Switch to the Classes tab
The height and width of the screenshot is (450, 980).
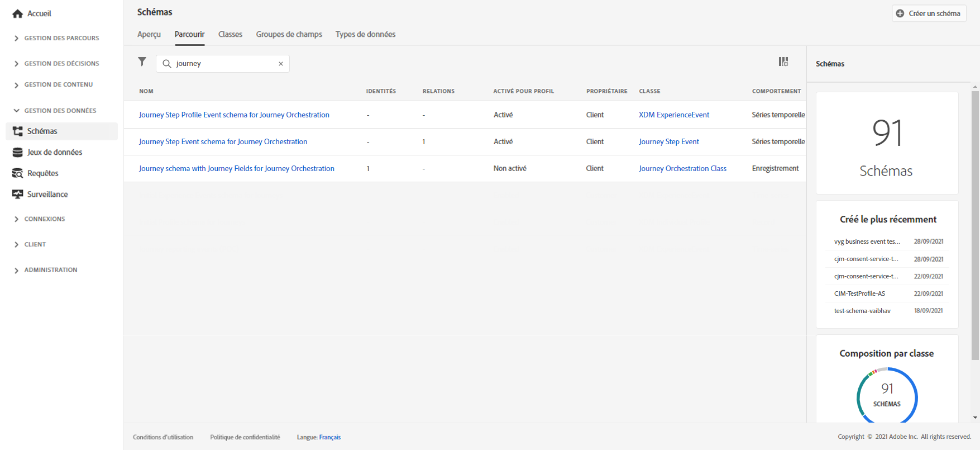(230, 35)
